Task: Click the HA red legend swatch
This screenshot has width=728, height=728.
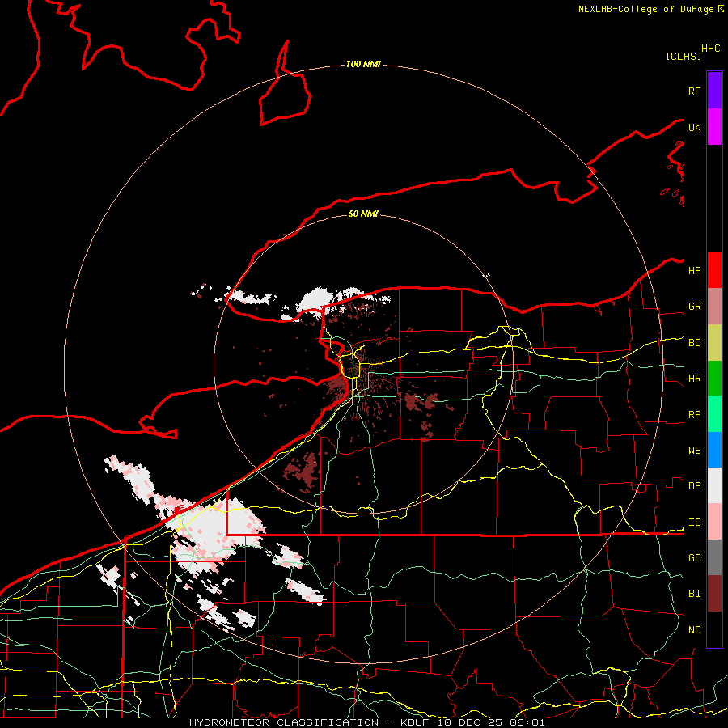Action: 714,270
